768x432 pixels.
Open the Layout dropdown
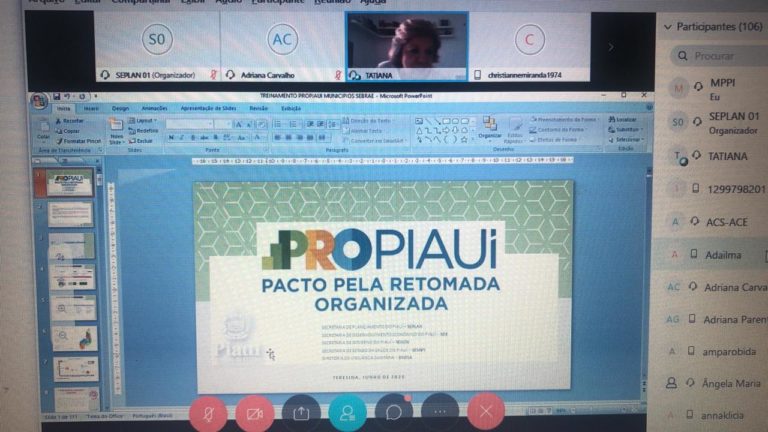[x=143, y=120]
